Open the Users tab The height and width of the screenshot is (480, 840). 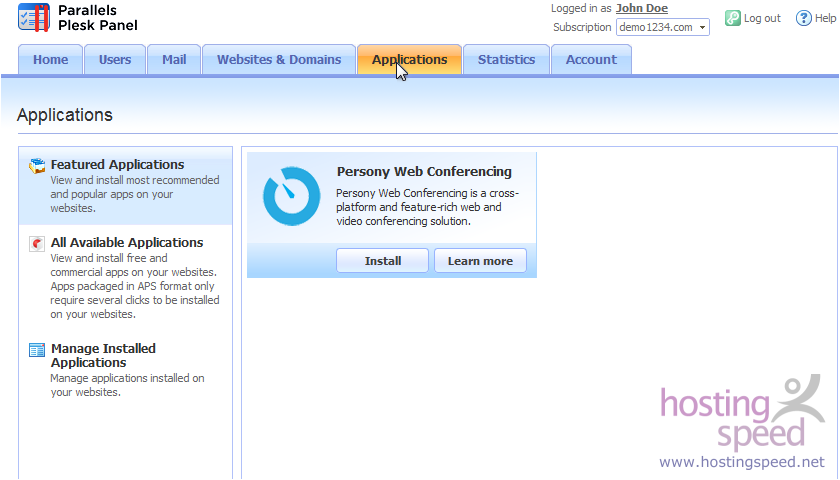point(115,59)
